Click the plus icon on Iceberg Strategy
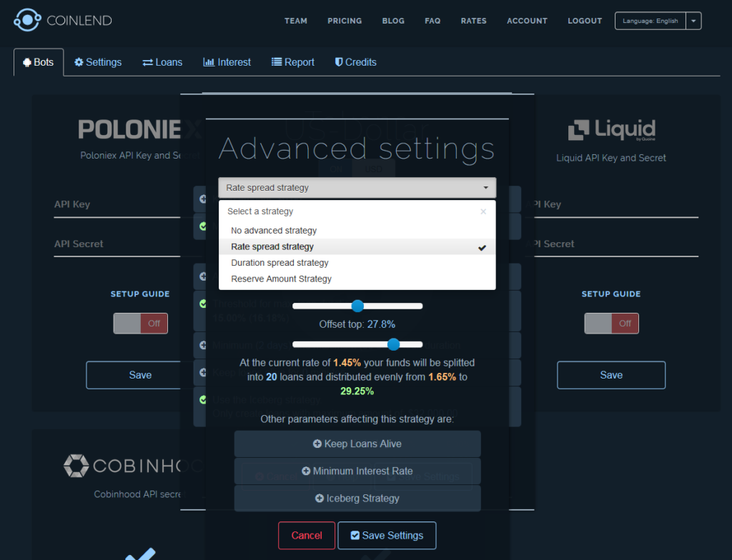732x560 pixels. point(320,499)
